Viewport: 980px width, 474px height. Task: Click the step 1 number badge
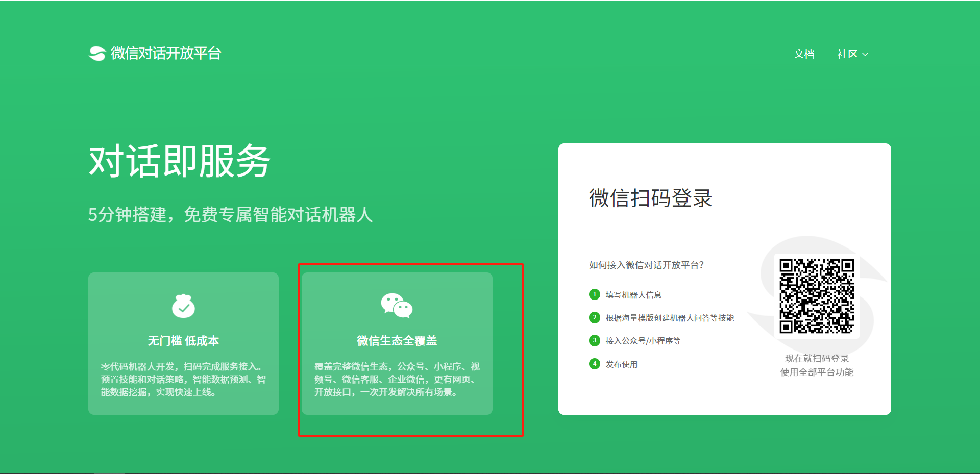[x=595, y=294]
